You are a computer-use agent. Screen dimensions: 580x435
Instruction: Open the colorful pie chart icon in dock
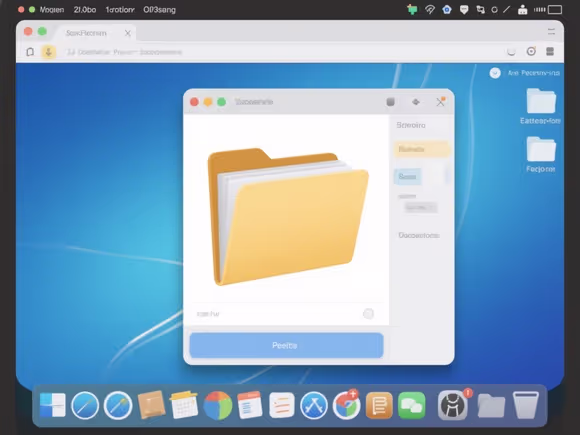pos(218,405)
